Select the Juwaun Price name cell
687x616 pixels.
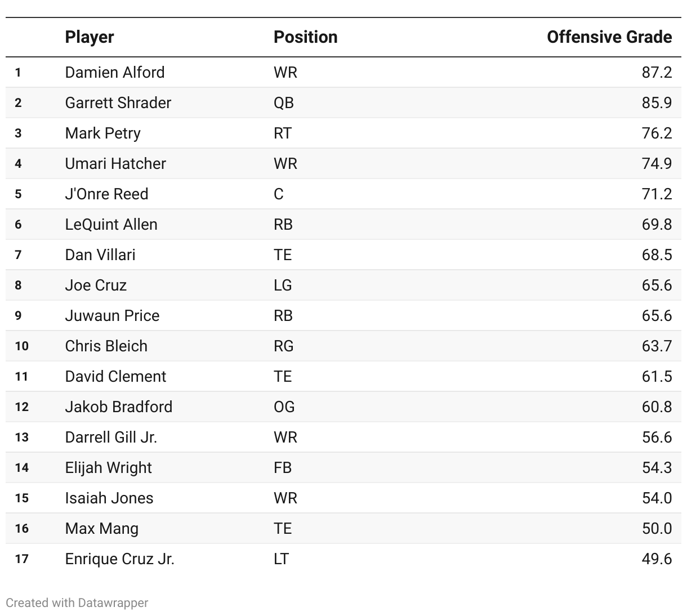pyautogui.click(x=112, y=315)
